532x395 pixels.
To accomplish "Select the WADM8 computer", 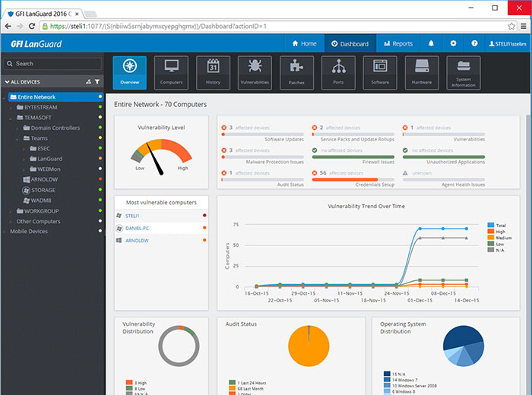I will pyautogui.click(x=37, y=201).
